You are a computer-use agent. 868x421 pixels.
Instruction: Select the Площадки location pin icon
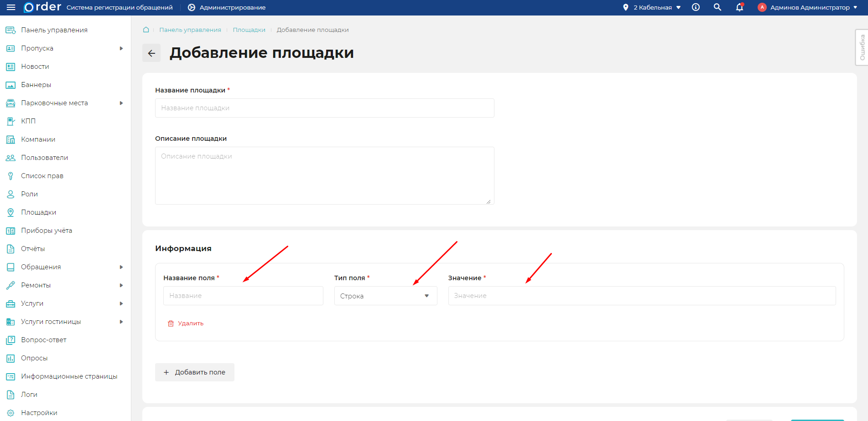[x=10, y=212]
